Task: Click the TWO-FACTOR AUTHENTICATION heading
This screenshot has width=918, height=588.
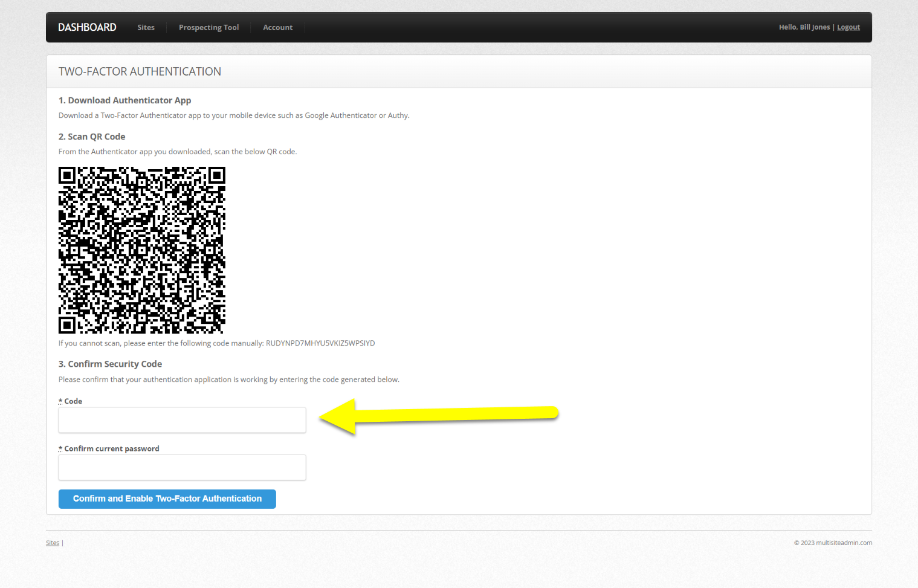Action: [140, 71]
